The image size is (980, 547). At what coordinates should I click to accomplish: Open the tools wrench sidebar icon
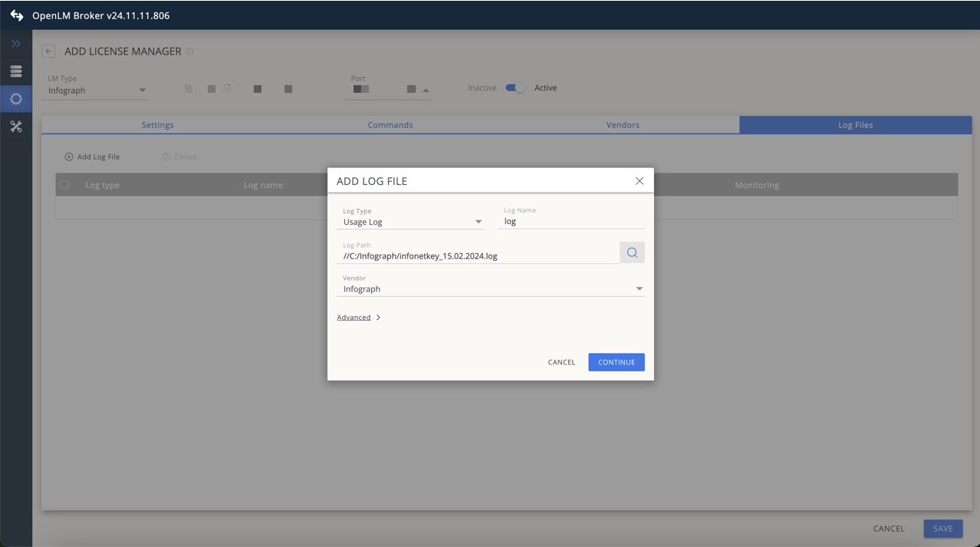tap(16, 127)
